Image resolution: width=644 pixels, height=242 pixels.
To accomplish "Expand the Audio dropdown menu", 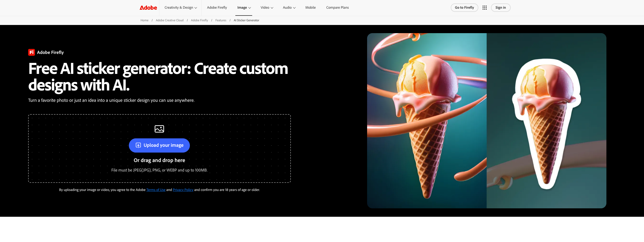I will 289,8.
